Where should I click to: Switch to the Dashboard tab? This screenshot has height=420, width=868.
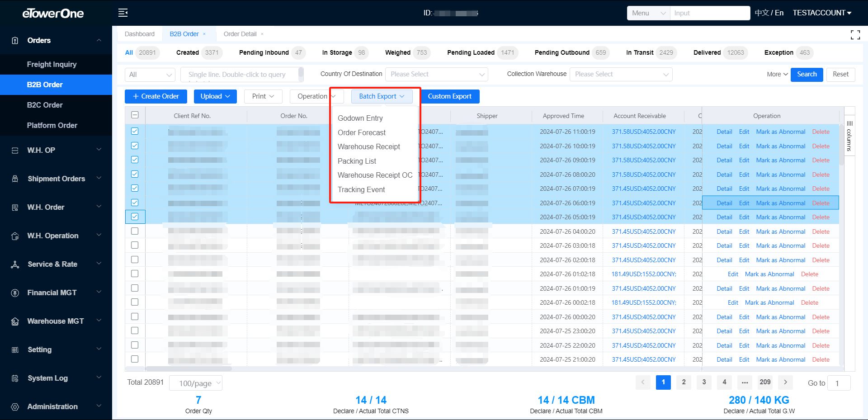pos(140,34)
